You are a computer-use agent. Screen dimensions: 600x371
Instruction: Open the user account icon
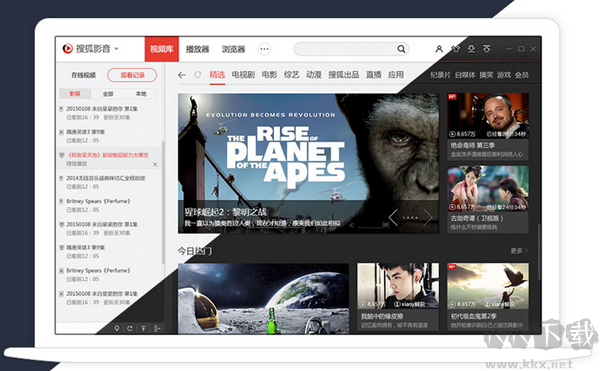coord(439,49)
